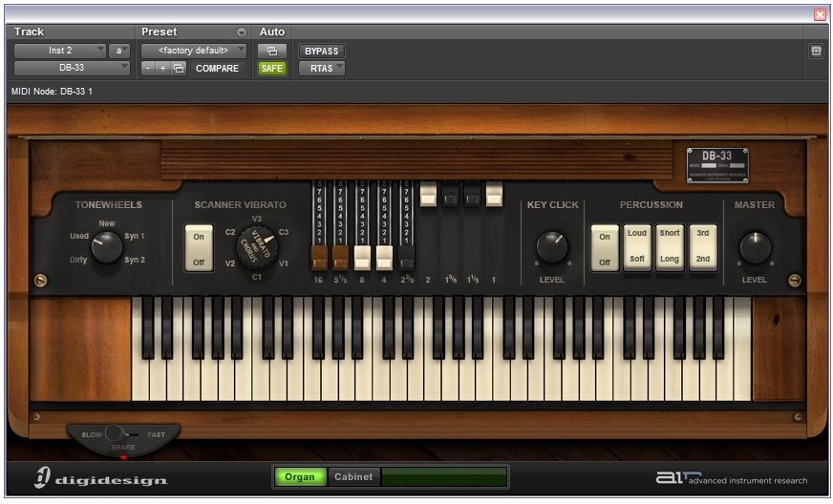The image size is (833, 504).
Task: Click the rotary speed Slow/Fast lever
Action: point(114,432)
